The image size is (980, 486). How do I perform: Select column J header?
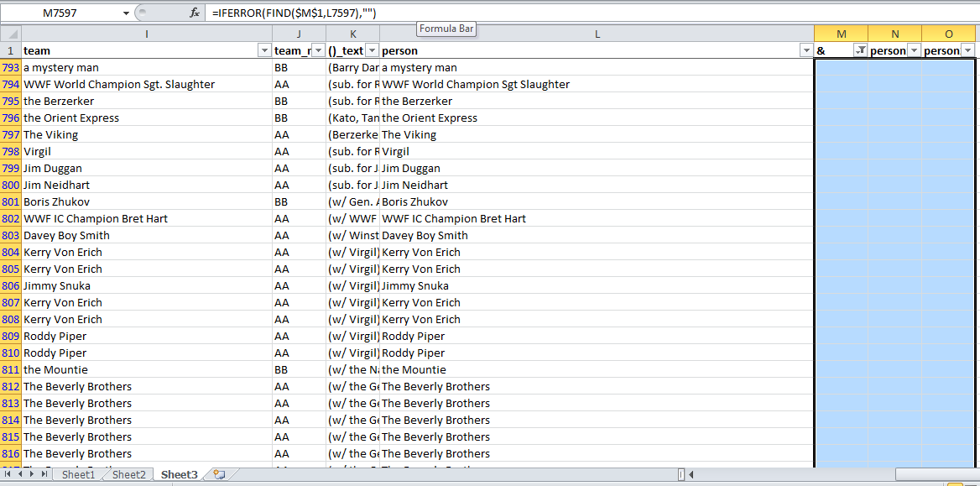click(300, 34)
